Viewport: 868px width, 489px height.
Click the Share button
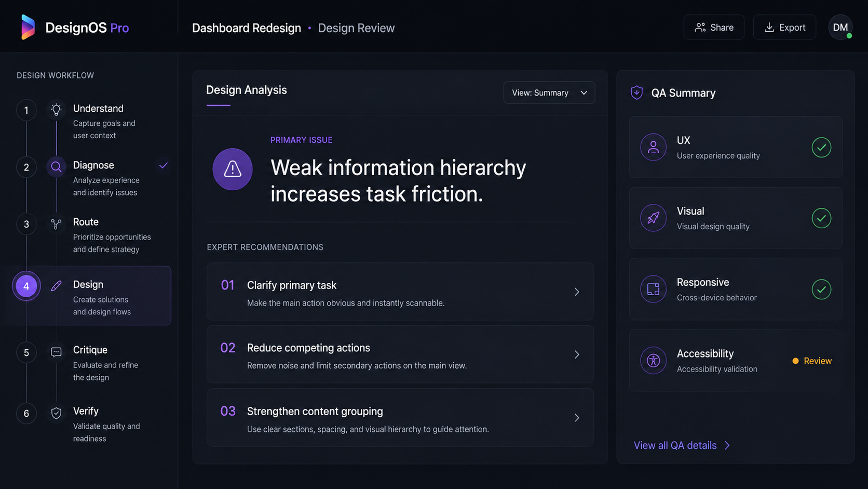click(714, 27)
